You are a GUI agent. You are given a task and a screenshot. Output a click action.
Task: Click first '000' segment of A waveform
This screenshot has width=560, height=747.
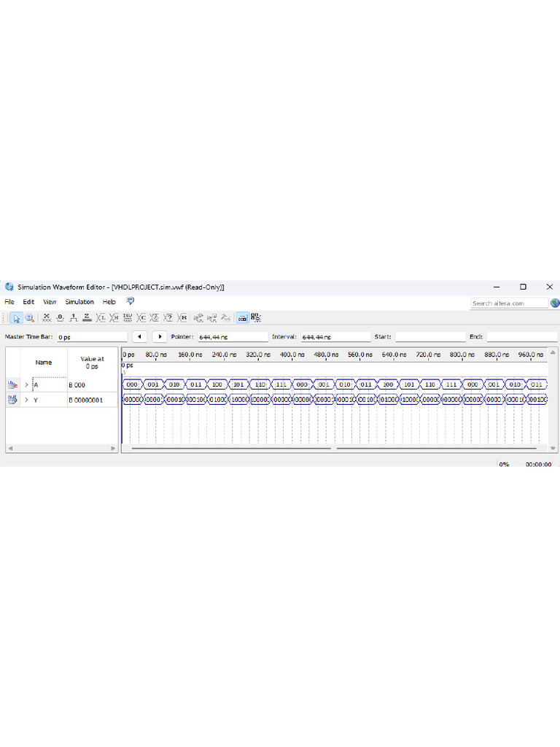click(132, 384)
